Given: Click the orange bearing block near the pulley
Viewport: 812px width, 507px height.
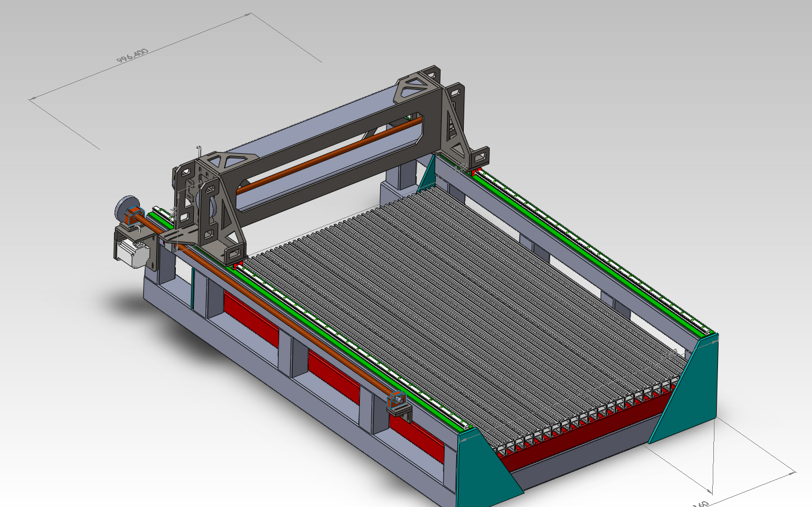Looking at the screenshot, I should (135, 215).
